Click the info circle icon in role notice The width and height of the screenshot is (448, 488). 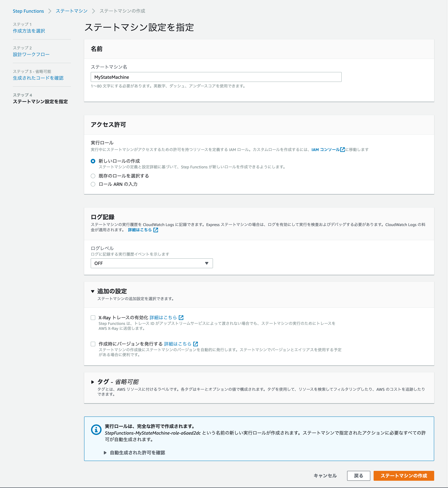click(96, 430)
